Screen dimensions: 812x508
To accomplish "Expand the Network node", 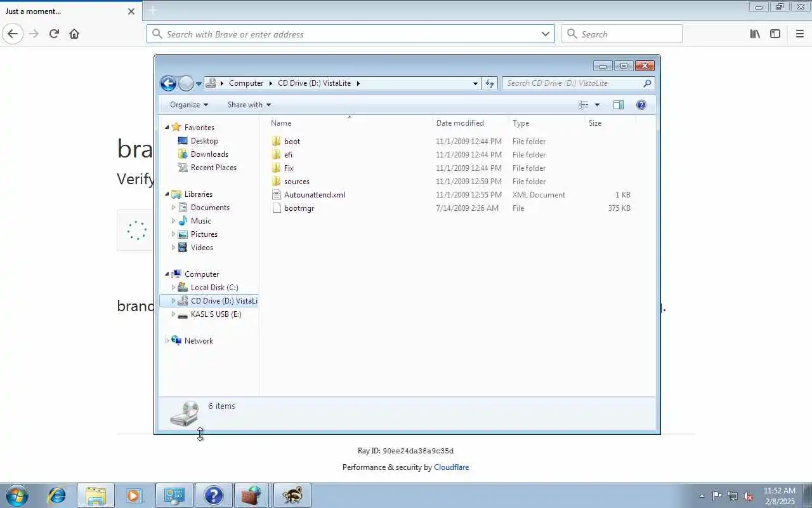I will tap(167, 341).
